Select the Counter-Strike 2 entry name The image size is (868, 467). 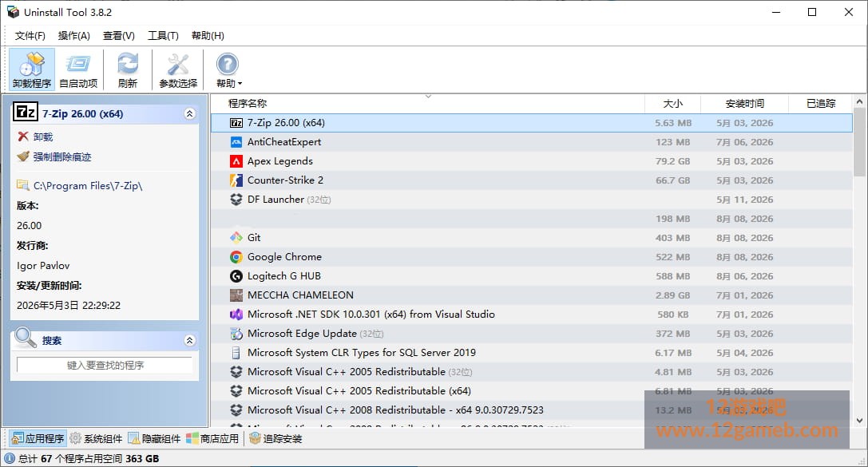pos(285,180)
